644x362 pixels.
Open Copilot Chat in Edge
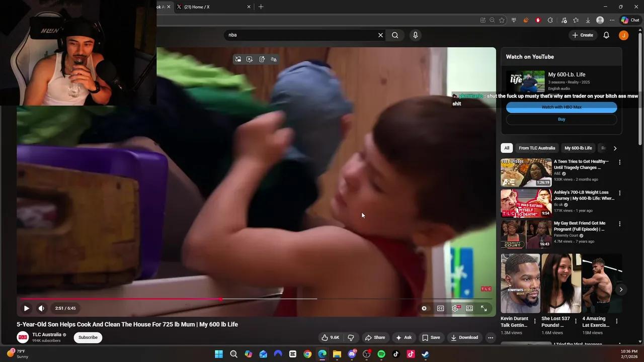630,20
